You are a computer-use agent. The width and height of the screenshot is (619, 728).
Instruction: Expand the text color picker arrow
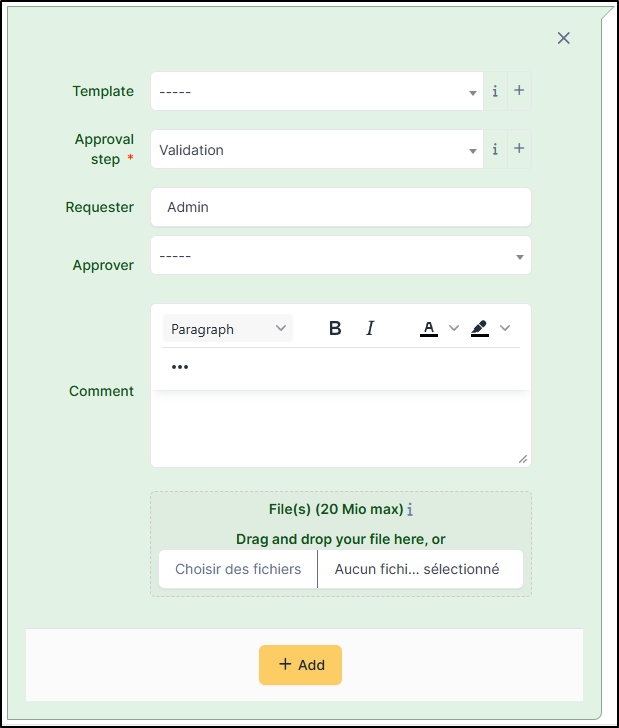pyautogui.click(x=454, y=328)
